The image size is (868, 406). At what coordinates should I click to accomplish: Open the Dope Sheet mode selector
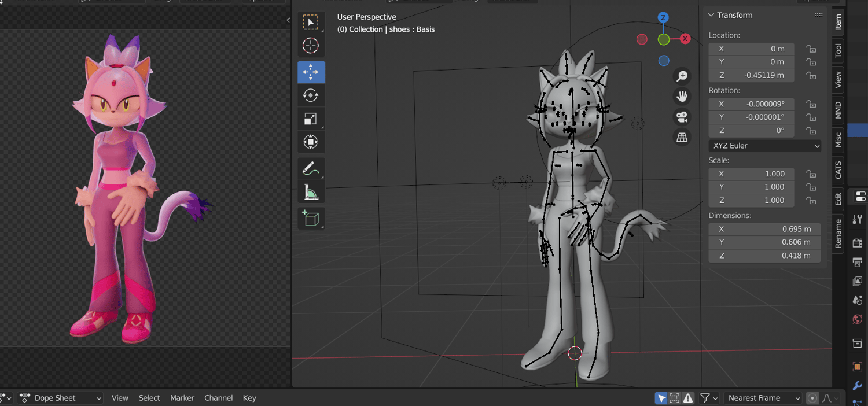pyautogui.click(x=61, y=398)
